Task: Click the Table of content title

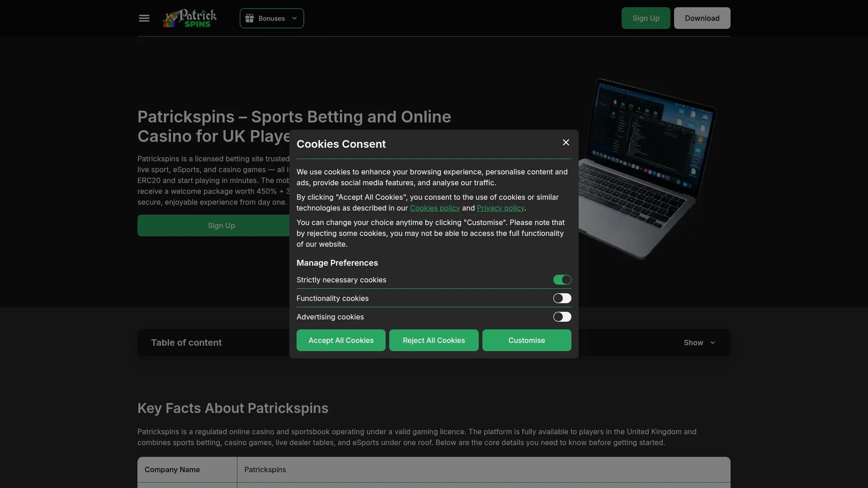Action: 186,343
